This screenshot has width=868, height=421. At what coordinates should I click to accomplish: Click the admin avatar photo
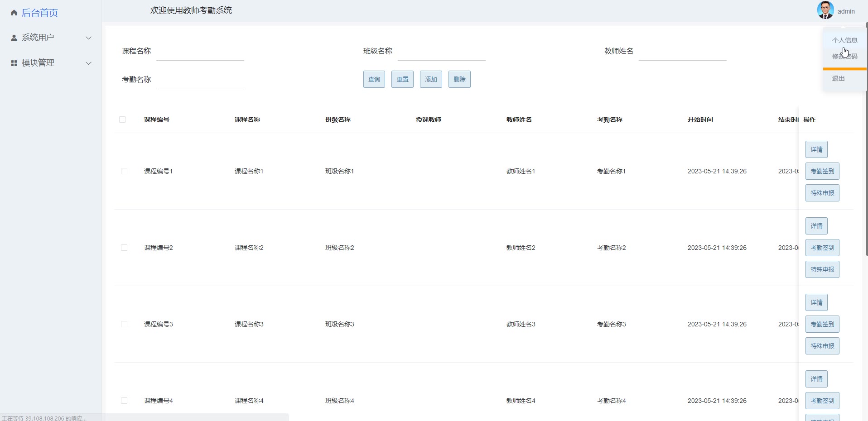825,10
